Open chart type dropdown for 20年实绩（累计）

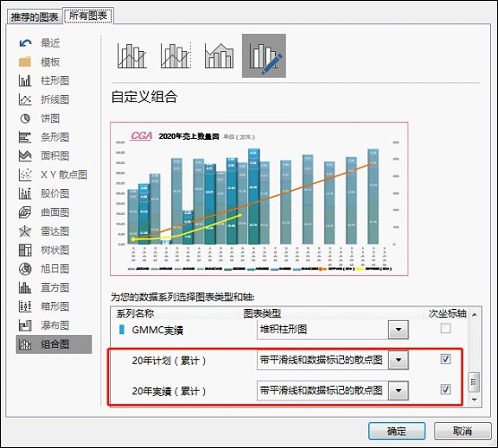pyautogui.click(x=398, y=391)
